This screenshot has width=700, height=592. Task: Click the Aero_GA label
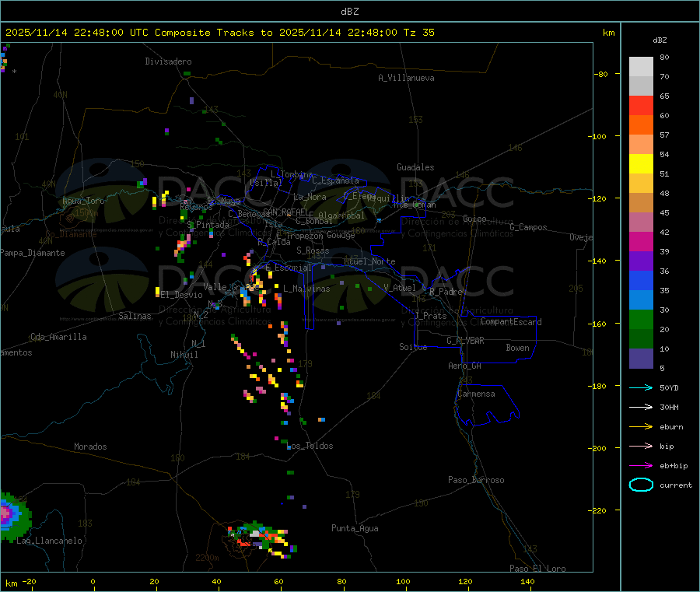click(x=465, y=366)
